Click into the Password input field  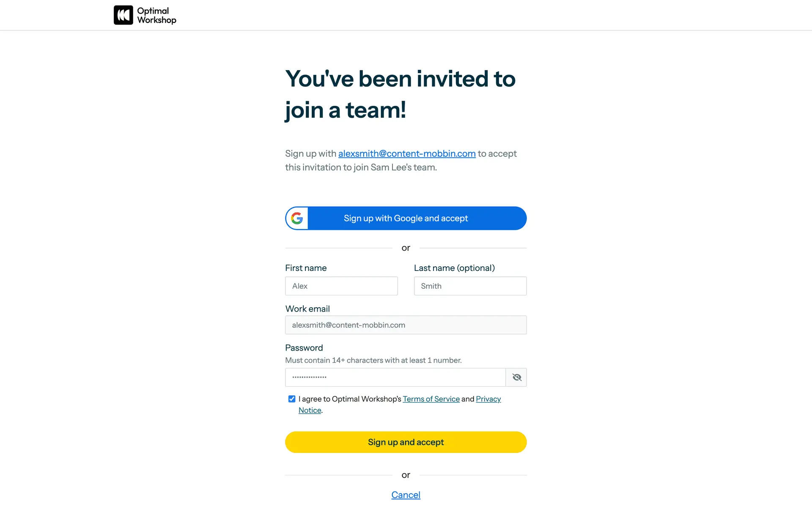pyautogui.click(x=395, y=377)
